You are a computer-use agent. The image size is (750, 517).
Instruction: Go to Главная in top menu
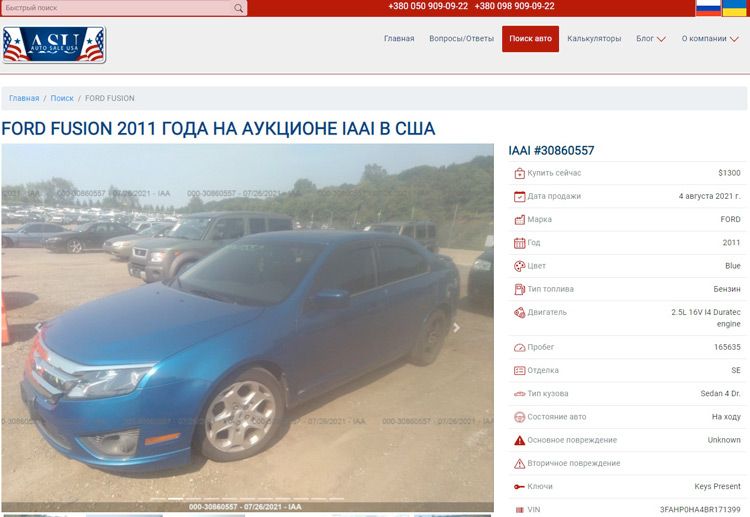pyautogui.click(x=399, y=39)
